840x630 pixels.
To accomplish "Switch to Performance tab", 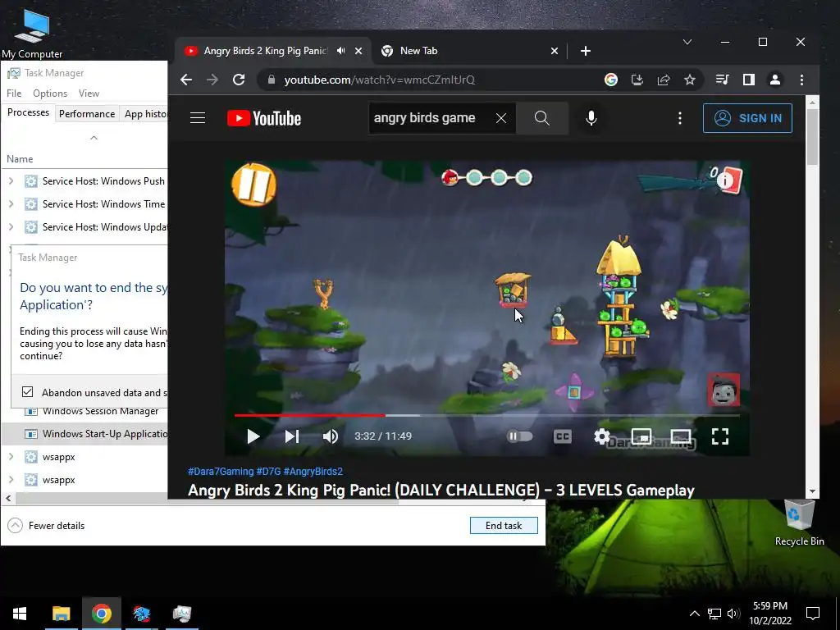I will coord(87,113).
